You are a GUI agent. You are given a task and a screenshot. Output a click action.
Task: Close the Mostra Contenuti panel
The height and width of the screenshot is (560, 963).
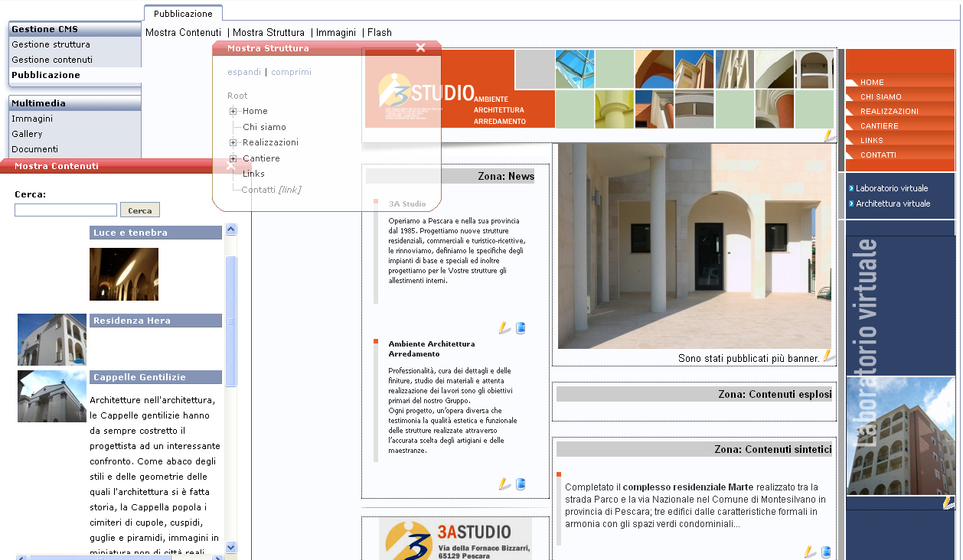230,165
